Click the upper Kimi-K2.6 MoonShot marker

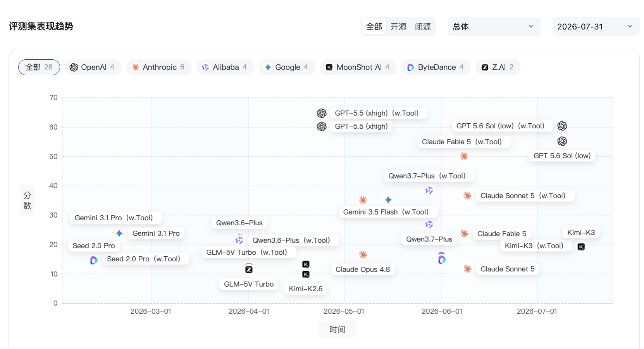[x=306, y=264]
